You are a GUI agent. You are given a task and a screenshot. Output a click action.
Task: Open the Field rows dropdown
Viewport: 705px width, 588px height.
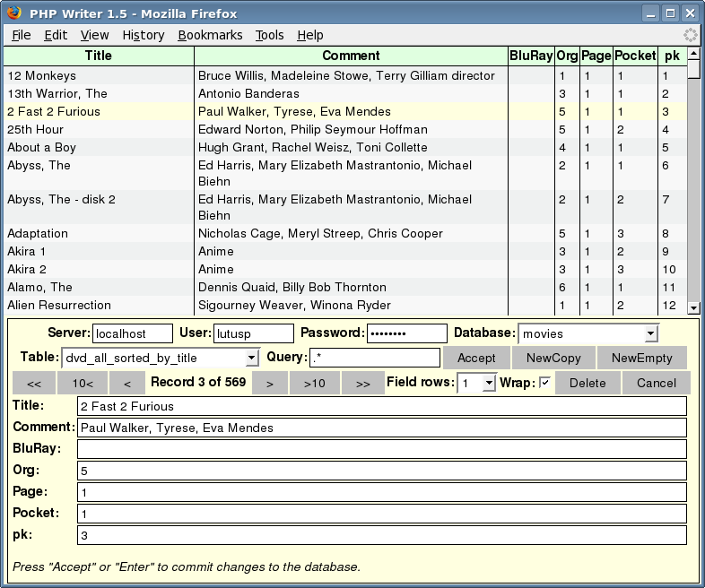point(476,383)
